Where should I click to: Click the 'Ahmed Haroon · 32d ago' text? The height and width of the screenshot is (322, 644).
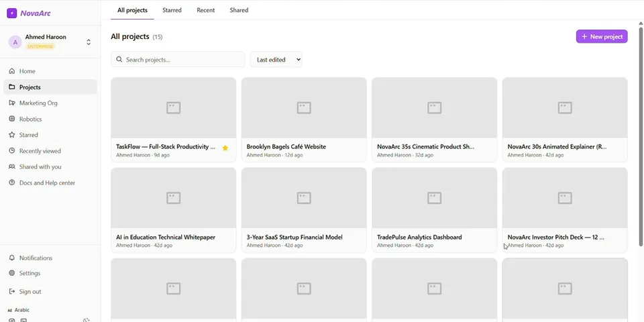[405, 155]
